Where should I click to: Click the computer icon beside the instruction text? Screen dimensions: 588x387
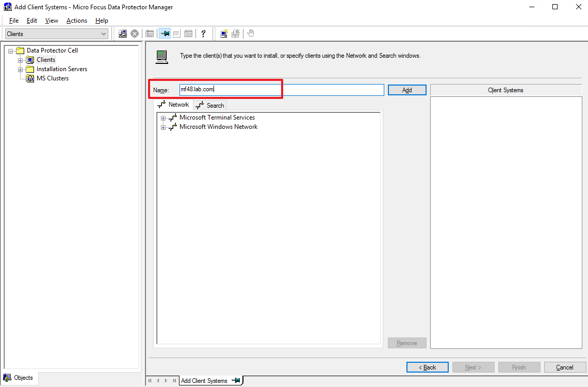(161, 57)
